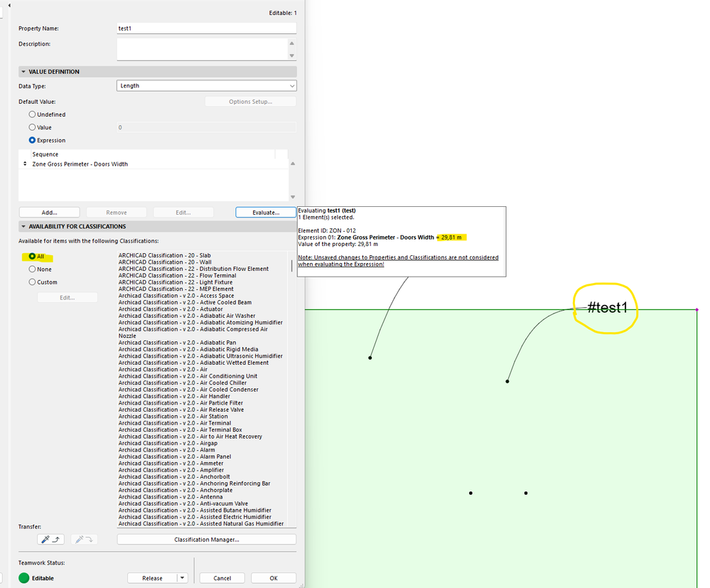
Task: Enable the All classifications availability option
Action: click(32, 256)
